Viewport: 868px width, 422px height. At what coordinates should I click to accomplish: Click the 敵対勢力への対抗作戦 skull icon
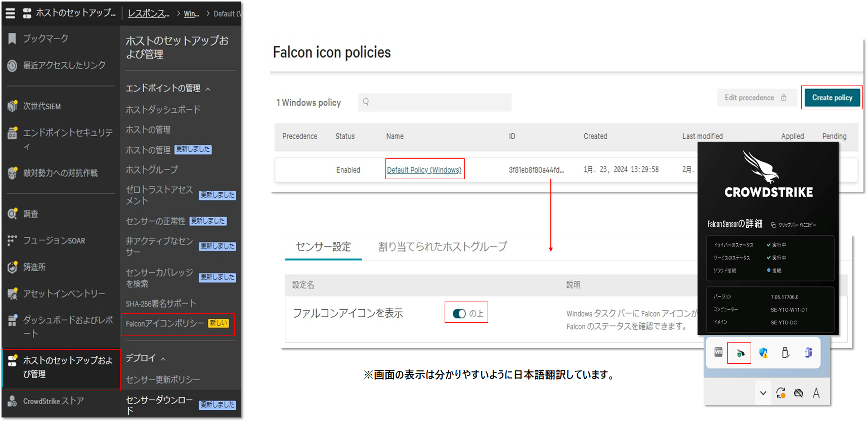point(12,173)
